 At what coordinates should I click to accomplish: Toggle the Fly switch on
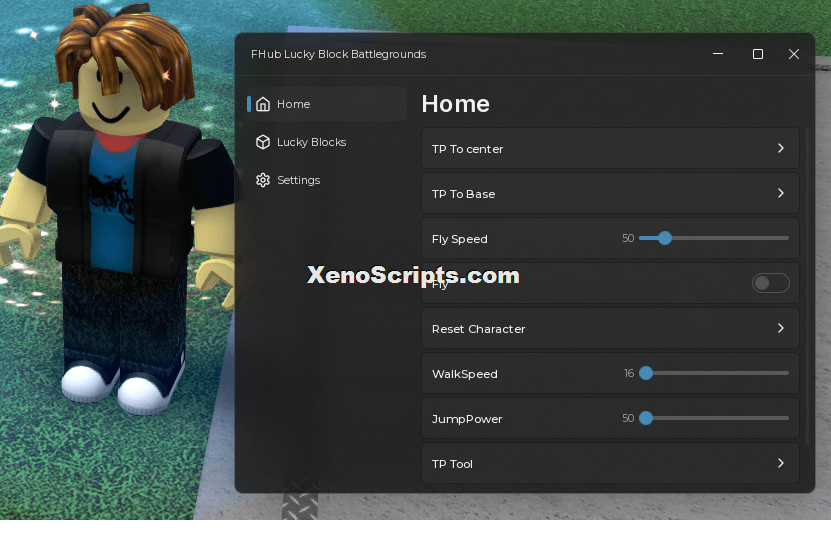771,283
